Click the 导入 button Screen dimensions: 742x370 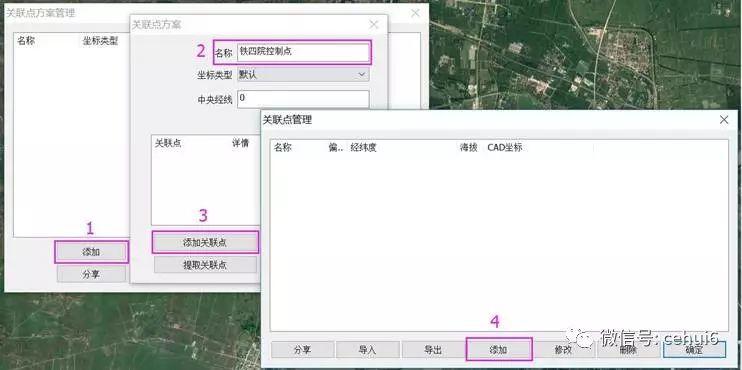[x=368, y=350]
